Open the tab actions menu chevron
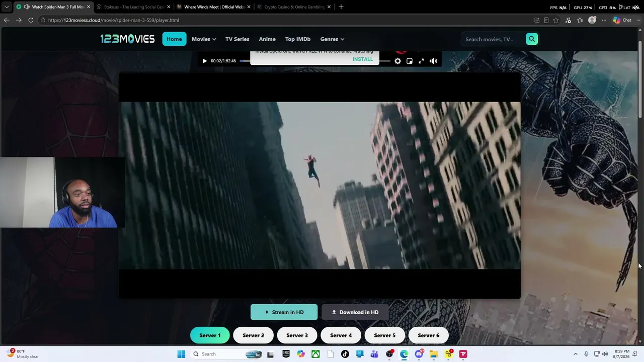The height and width of the screenshot is (362, 644). pyautogui.click(x=6, y=7)
